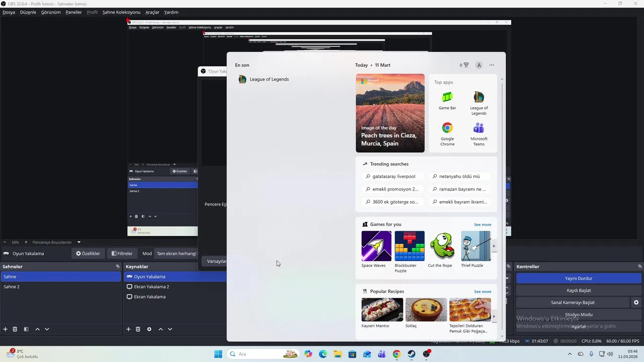644x362 pixels.
Task: Open the Mod capture mode dropdown
Action: [x=176, y=253]
